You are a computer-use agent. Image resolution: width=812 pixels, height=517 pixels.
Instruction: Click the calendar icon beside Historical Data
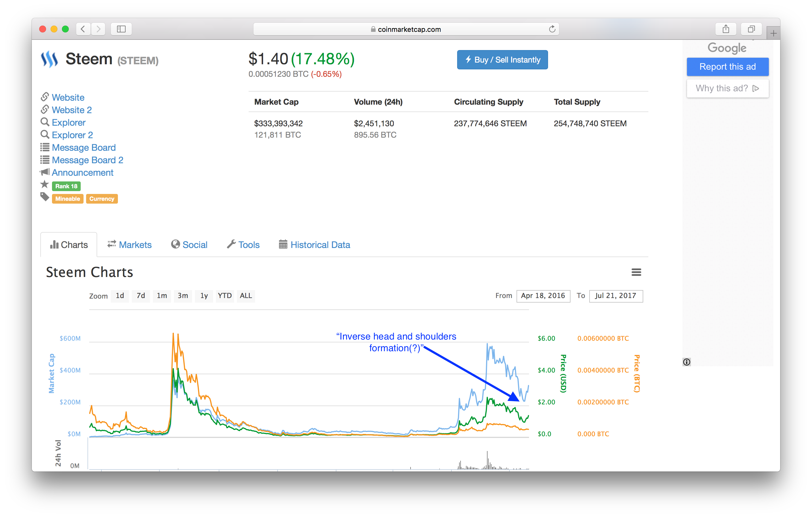pyautogui.click(x=283, y=244)
